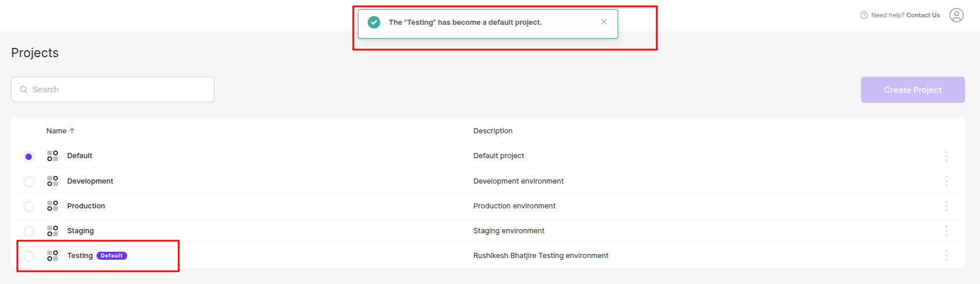Click the Staging project name
980x284 pixels.
80,231
